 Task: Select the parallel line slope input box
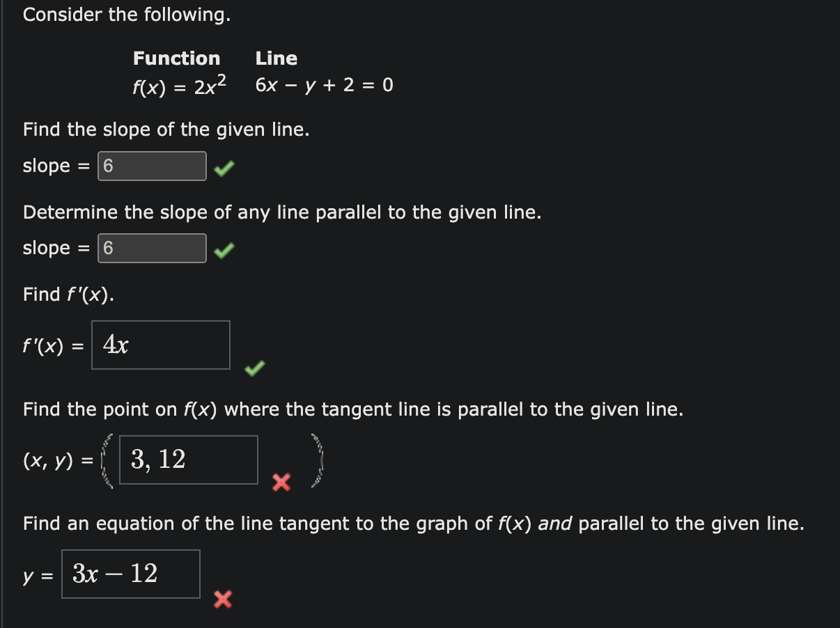(x=151, y=248)
